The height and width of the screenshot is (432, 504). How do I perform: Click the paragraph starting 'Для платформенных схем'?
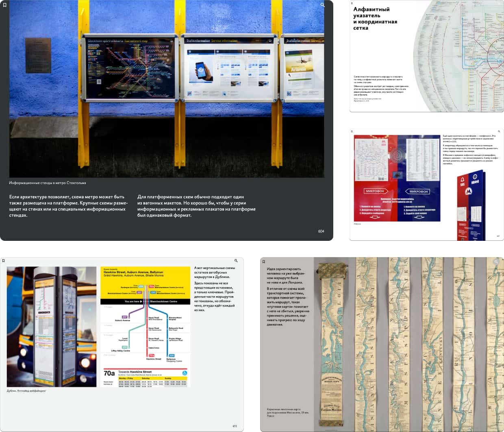pyautogui.click(x=196, y=206)
